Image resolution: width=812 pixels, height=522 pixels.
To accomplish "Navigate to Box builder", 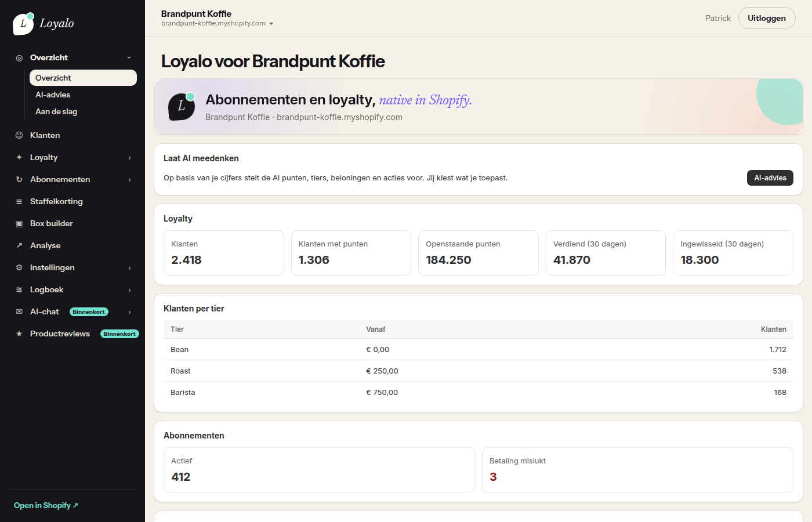I will (x=72, y=223).
